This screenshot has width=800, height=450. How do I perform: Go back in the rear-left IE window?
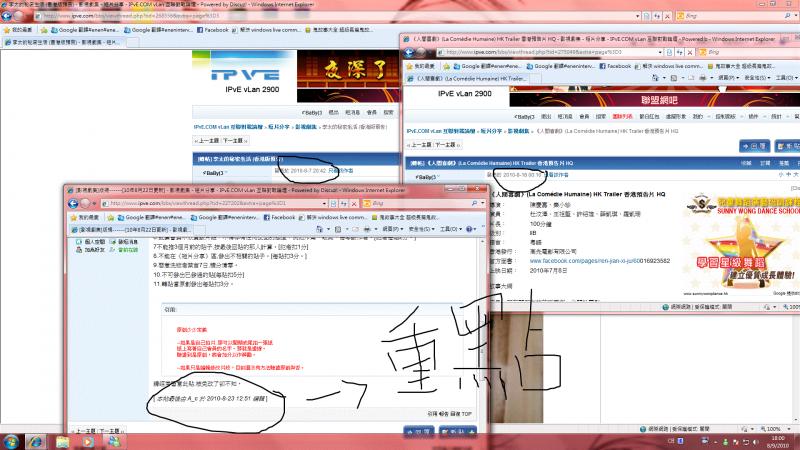pos(6,16)
